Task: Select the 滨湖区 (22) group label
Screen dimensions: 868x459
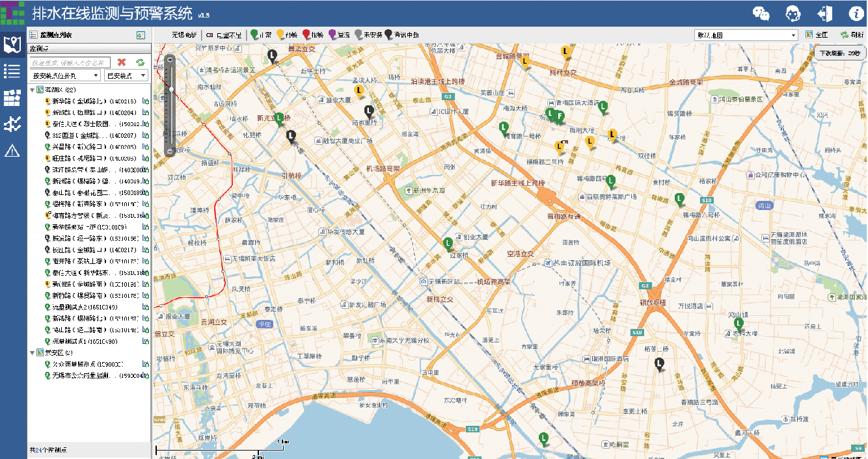Action: click(x=61, y=89)
